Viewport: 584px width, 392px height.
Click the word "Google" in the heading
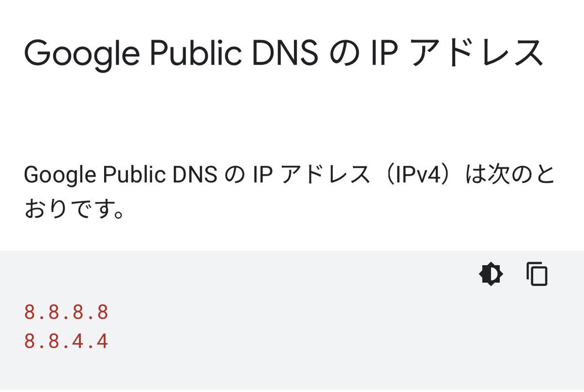(80, 53)
